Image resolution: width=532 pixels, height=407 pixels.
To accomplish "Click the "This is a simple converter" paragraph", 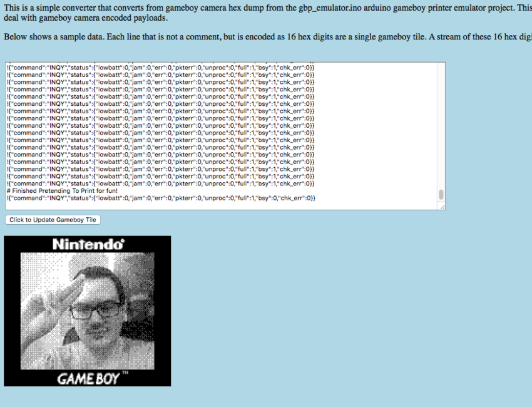I will pos(268,13).
